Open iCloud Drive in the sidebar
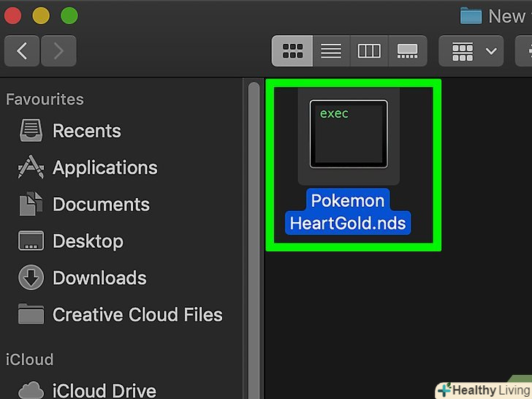Screen dimensions: 532x399 pos(104,390)
